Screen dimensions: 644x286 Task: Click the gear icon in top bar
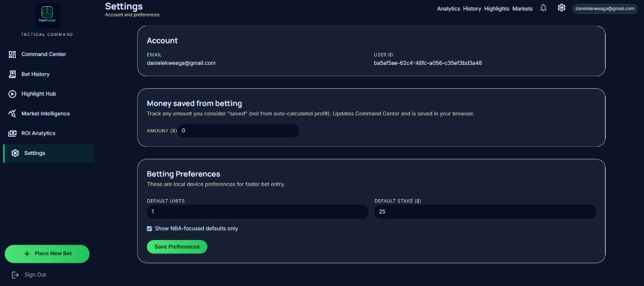coord(562,8)
